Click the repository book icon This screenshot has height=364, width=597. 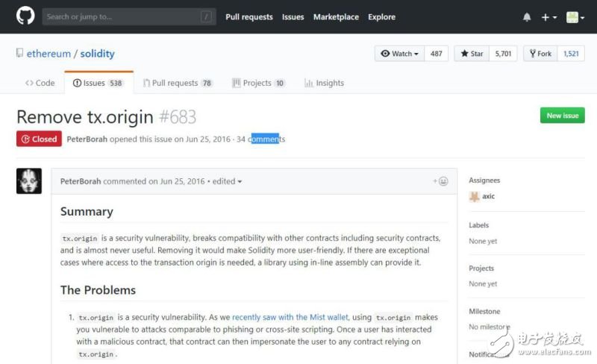(x=19, y=53)
